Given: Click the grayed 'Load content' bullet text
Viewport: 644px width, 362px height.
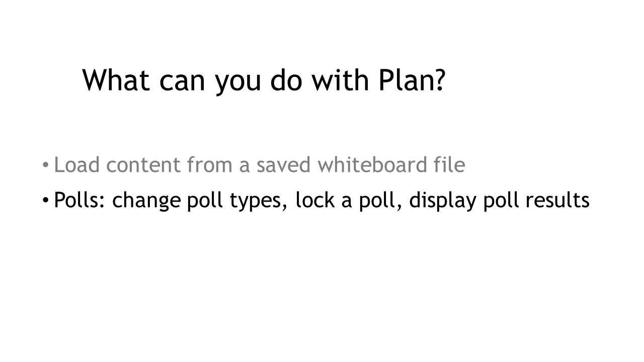Looking at the screenshot, I should tap(259, 165).
